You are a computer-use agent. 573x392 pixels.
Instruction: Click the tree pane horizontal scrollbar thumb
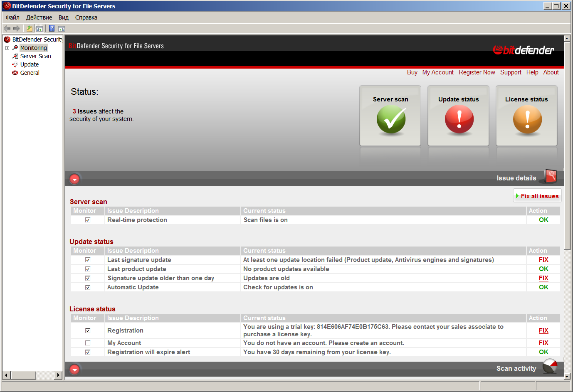point(23,375)
